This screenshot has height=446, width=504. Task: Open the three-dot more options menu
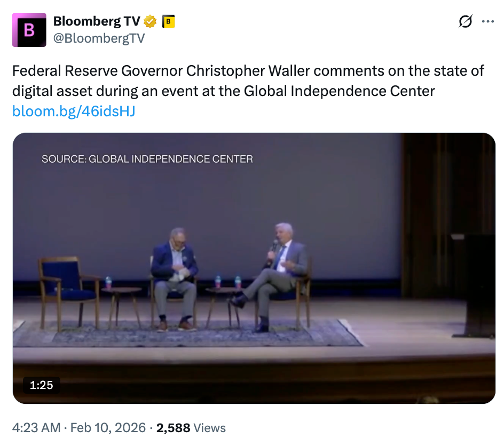[488, 22]
